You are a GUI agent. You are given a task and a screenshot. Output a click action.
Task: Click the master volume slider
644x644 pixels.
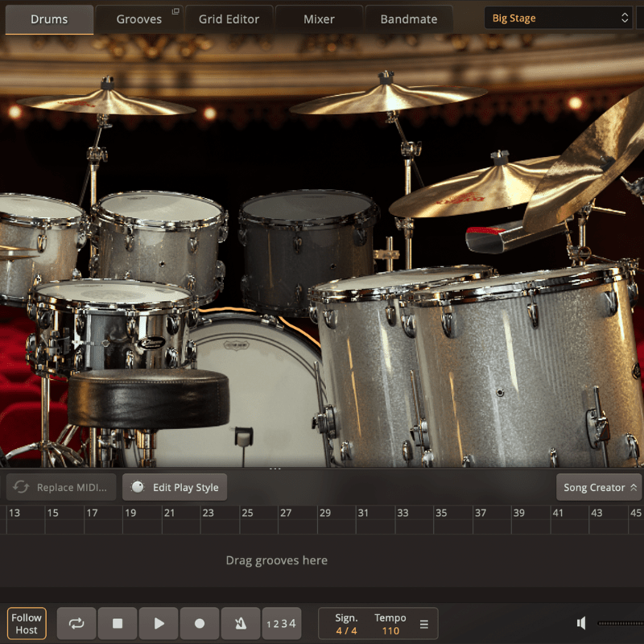tap(620, 623)
